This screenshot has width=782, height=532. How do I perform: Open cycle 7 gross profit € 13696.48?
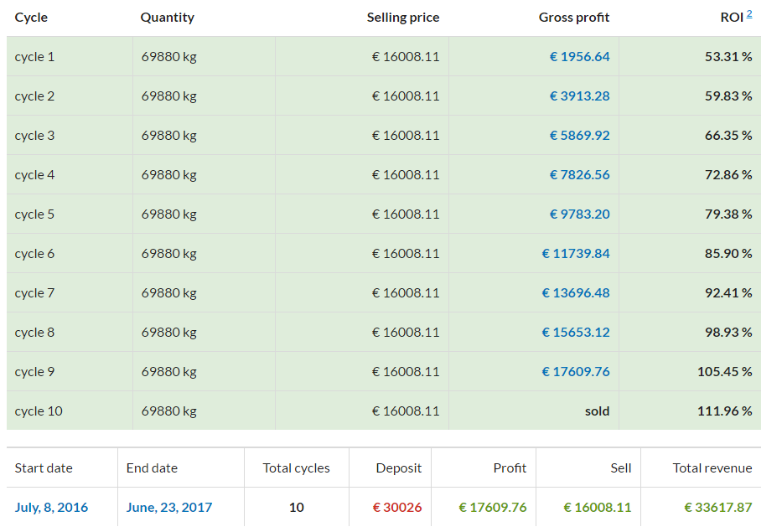(x=576, y=293)
